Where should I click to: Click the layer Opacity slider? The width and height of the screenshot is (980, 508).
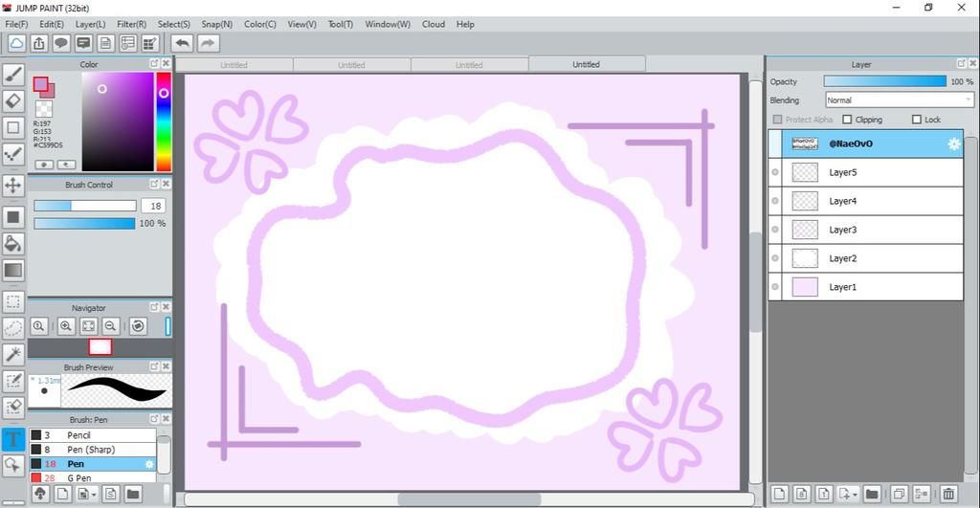(885, 81)
